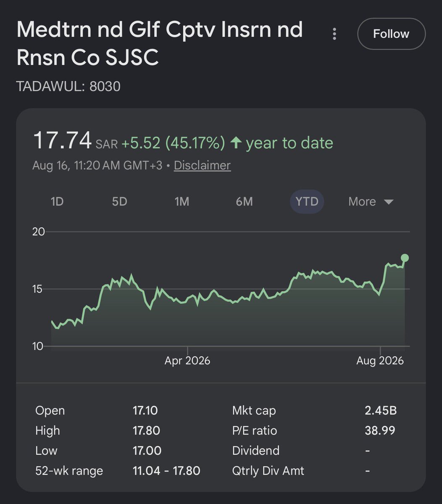The image size is (442, 504).
Task: Click the Low value 17.00
Action: (147, 451)
